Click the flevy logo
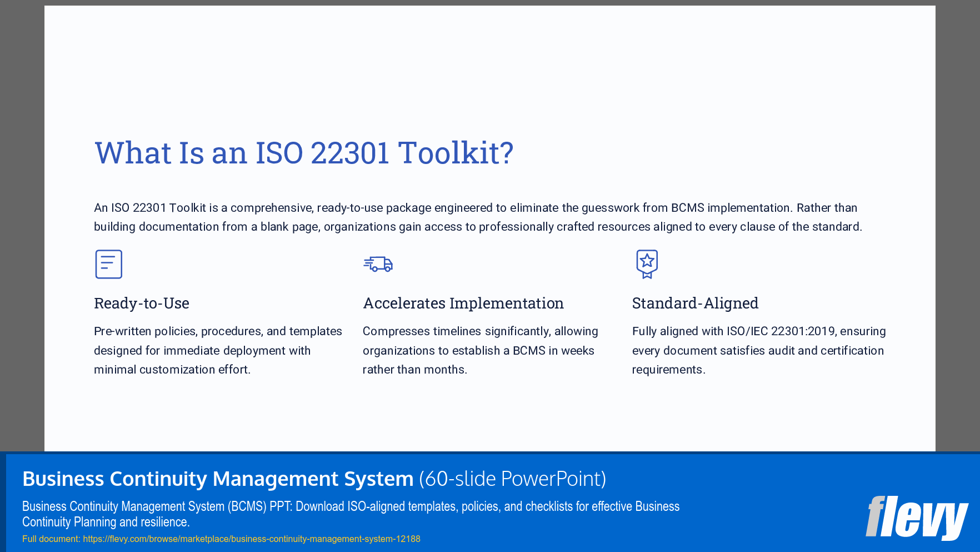The width and height of the screenshot is (980, 552). (x=917, y=518)
